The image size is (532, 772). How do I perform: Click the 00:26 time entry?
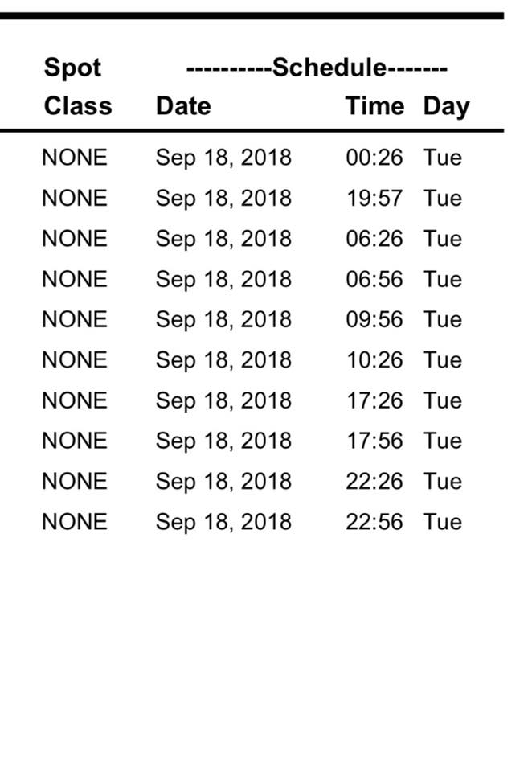click(x=374, y=158)
